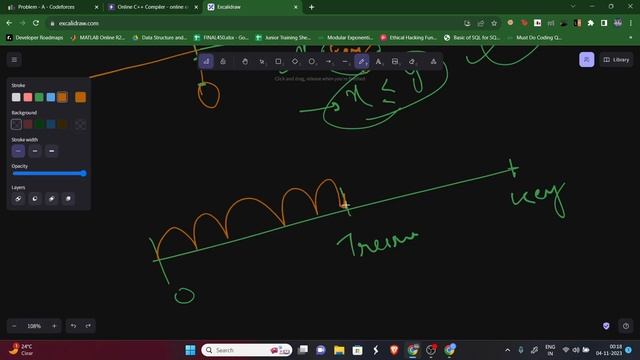Set stroke width to extra bold

click(x=51, y=151)
